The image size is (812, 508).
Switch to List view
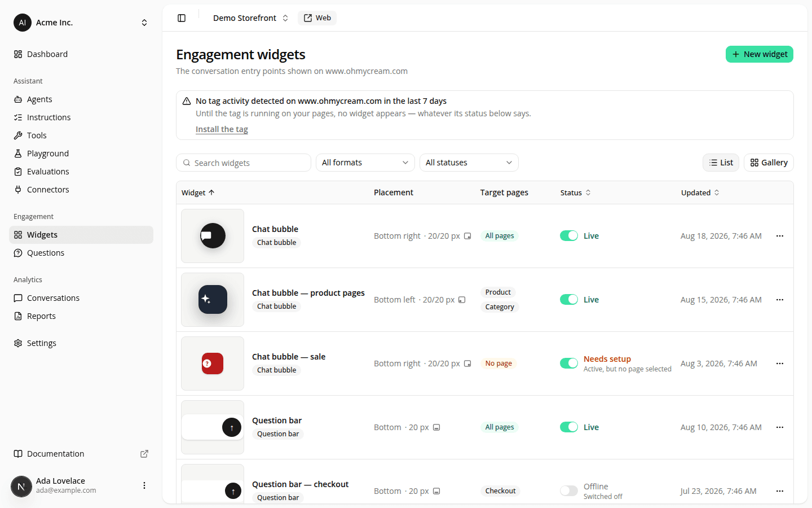click(x=721, y=163)
